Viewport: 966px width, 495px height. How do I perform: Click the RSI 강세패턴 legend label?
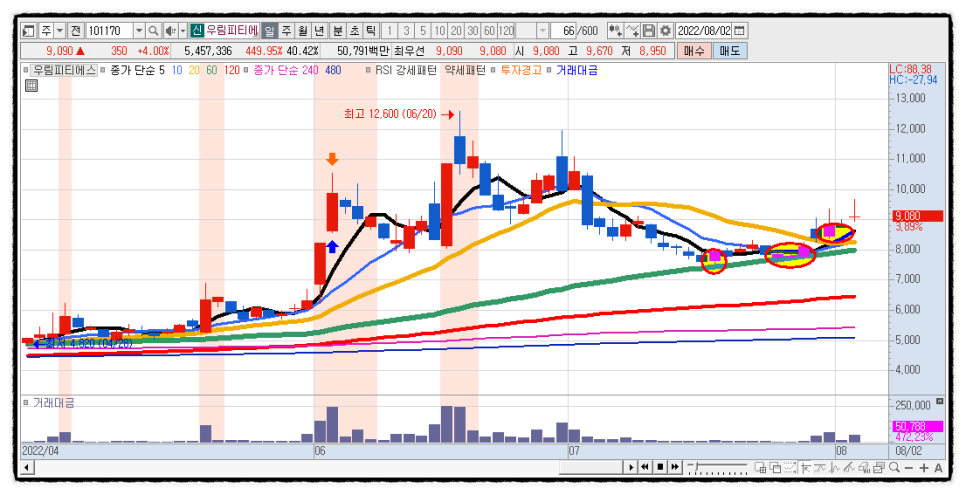pyautogui.click(x=406, y=70)
